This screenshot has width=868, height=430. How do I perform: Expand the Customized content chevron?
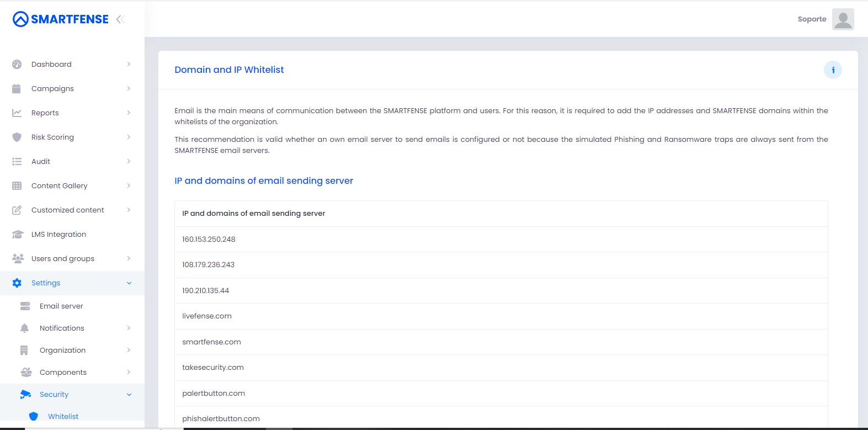coord(129,210)
